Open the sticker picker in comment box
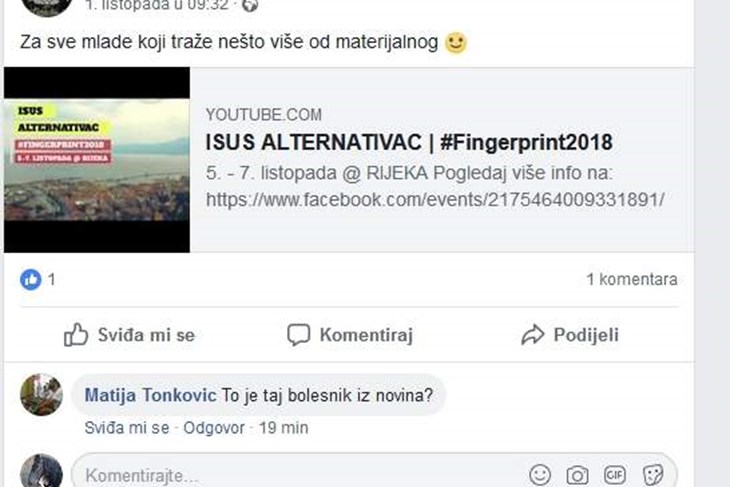The height and width of the screenshot is (487, 730). [653, 475]
